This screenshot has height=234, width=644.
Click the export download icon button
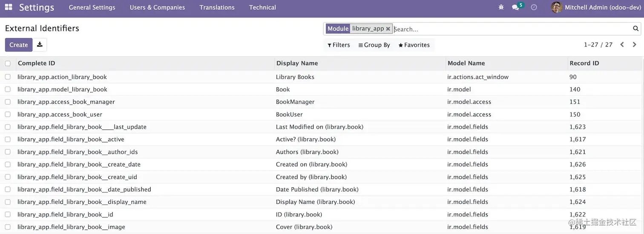tap(40, 45)
